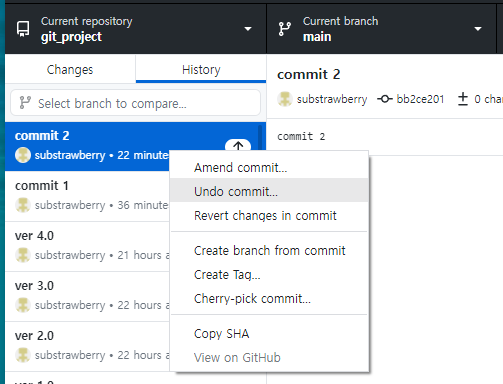Viewport: 503px width, 384px height.
Task: Click substrawberry avatar in commit 1 row
Action: click(23, 205)
